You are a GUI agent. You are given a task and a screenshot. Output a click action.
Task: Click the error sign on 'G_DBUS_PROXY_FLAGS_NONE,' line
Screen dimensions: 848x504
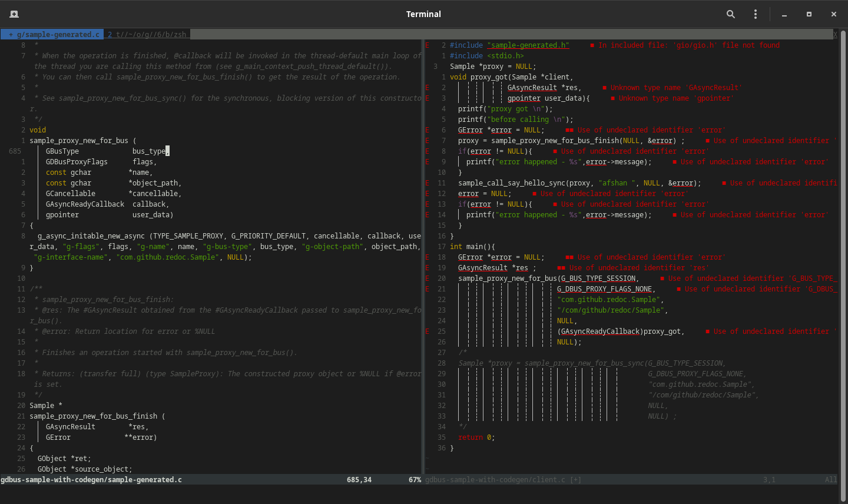(x=428, y=289)
